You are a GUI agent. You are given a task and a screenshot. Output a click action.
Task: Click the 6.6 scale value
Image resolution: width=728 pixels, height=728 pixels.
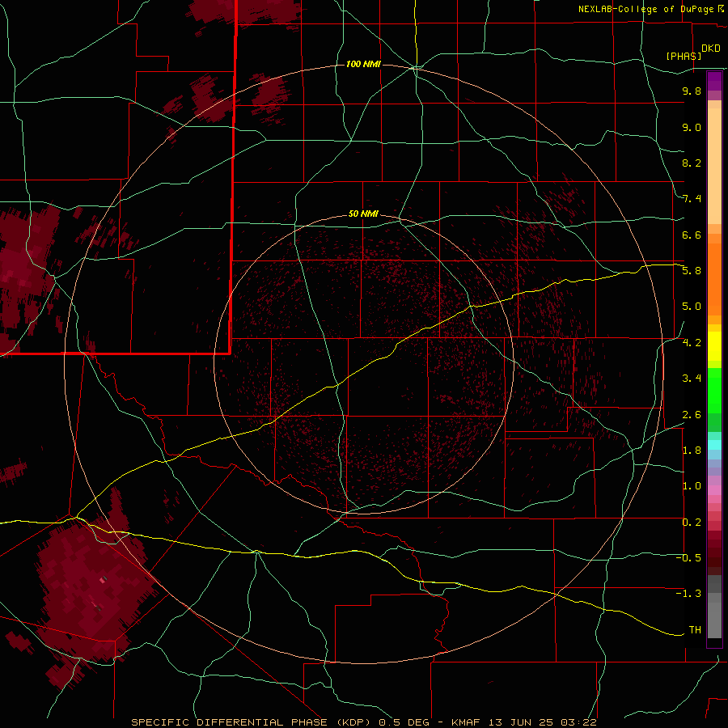click(692, 235)
